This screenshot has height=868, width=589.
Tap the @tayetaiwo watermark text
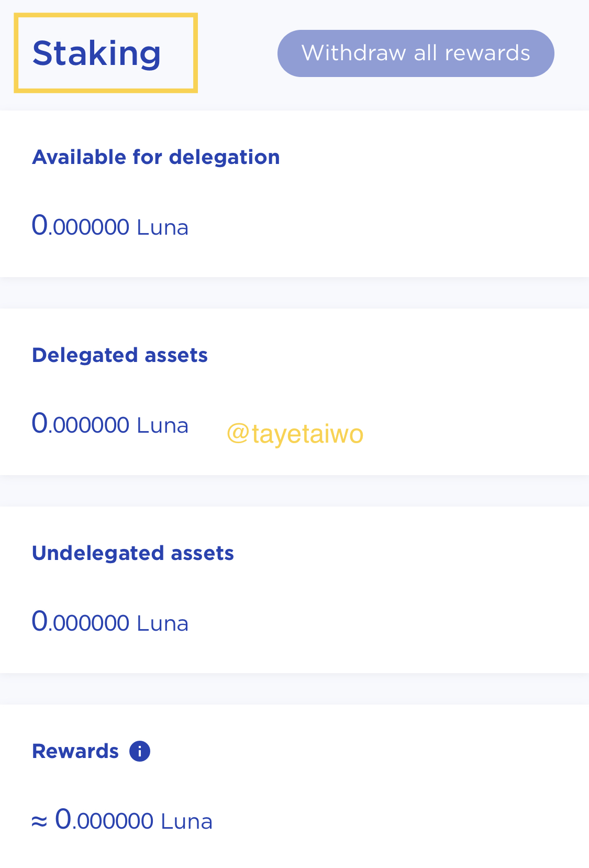click(x=295, y=434)
